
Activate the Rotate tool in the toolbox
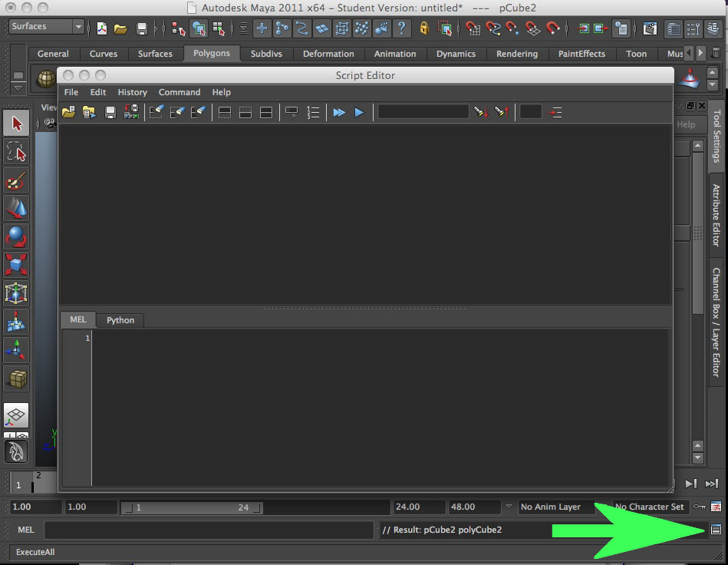point(17,236)
